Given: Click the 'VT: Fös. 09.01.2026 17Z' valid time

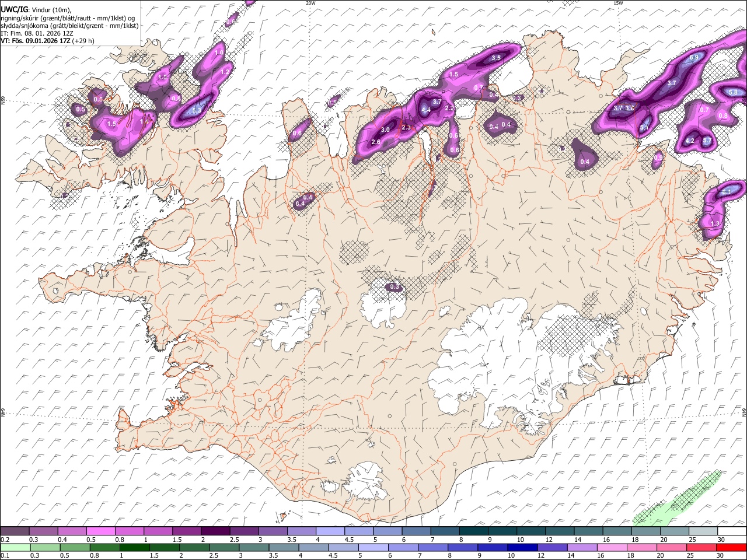Looking at the screenshot, I should click(x=36, y=41).
